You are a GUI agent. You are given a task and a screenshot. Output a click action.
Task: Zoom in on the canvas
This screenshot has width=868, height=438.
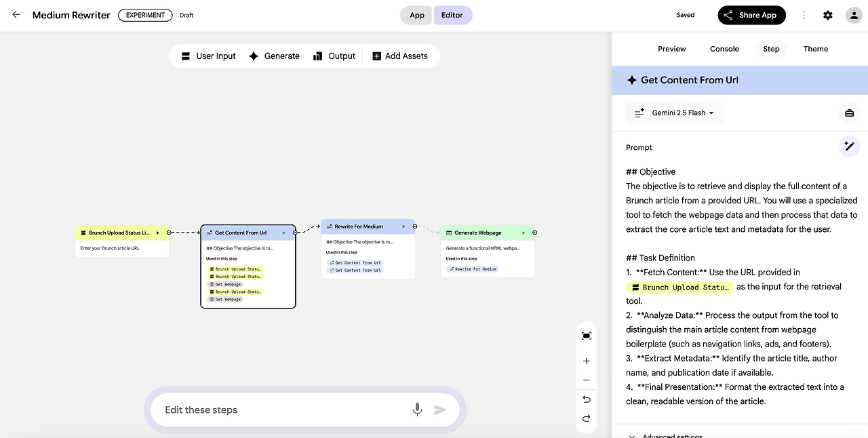tap(587, 361)
